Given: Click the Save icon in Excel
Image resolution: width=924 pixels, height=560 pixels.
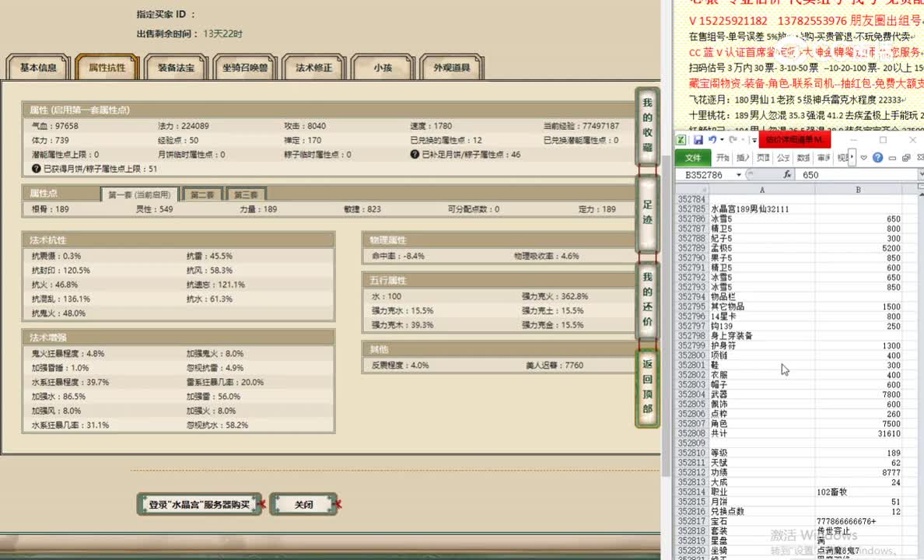Looking at the screenshot, I should point(699,140).
